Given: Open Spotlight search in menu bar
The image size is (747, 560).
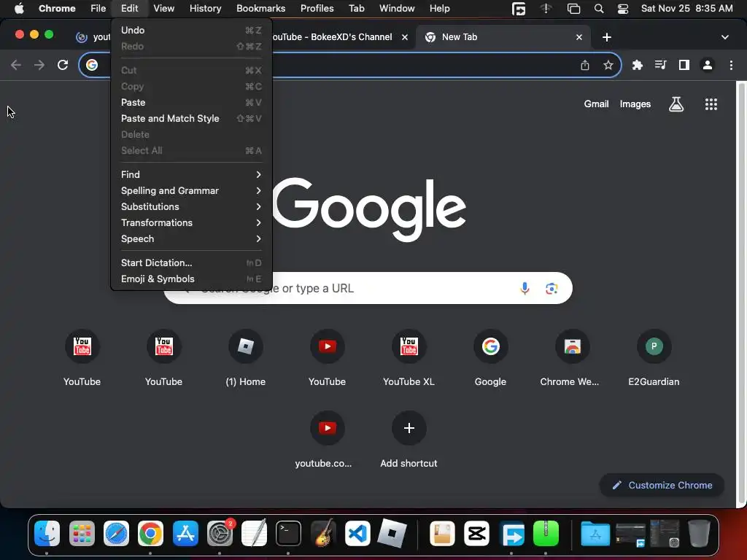Looking at the screenshot, I should 599,8.
